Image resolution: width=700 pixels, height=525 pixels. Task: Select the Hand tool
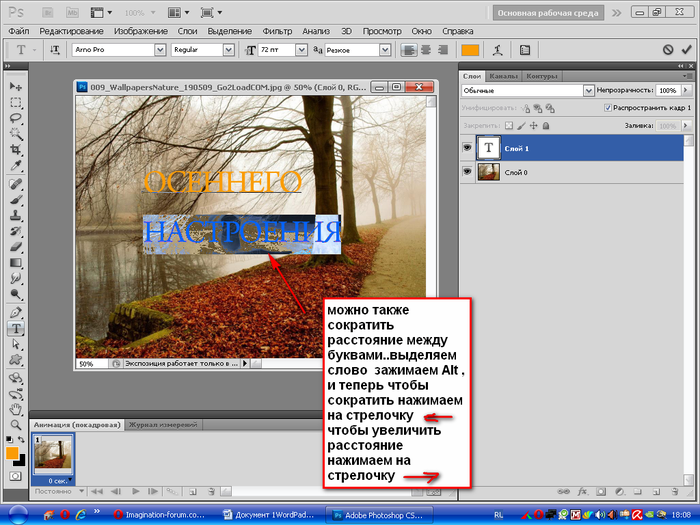pos(16,410)
